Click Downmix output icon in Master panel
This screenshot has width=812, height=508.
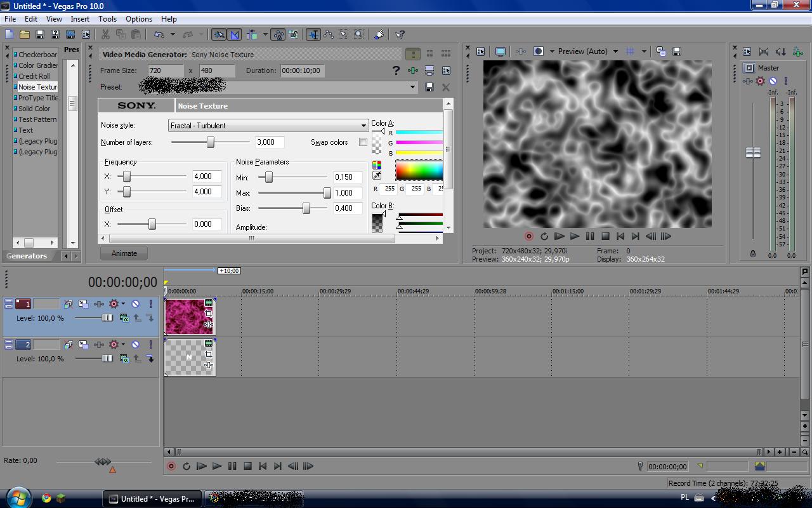[x=764, y=51]
